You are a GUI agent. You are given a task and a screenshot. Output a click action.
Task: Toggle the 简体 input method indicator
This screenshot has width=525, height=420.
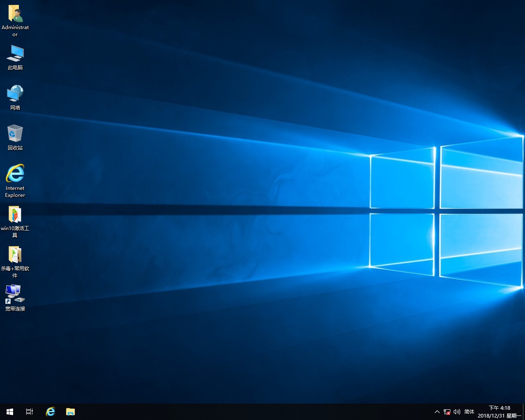469,412
